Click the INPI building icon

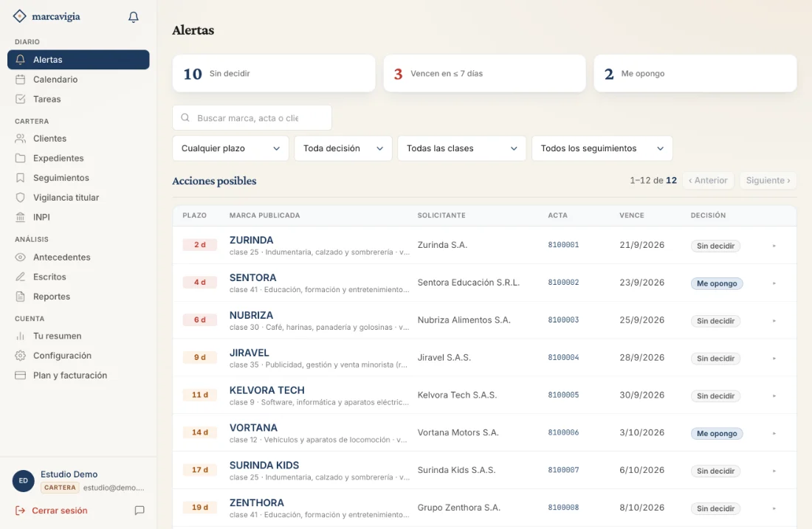tap(20, 217)
